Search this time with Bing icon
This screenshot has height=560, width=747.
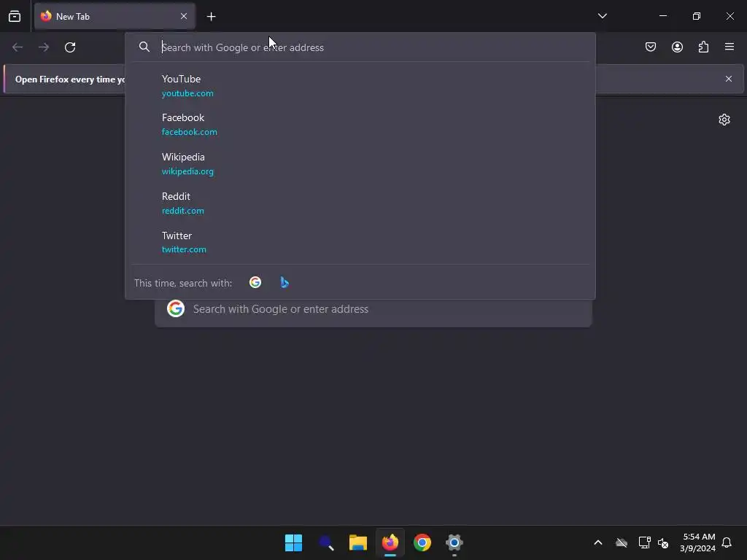click(285, 282)
